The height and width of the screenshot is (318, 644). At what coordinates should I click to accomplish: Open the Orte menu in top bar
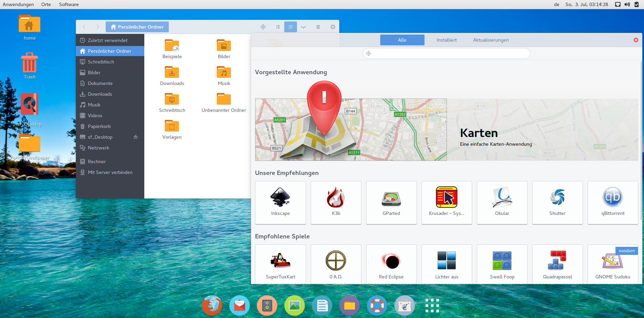(46, 4)
